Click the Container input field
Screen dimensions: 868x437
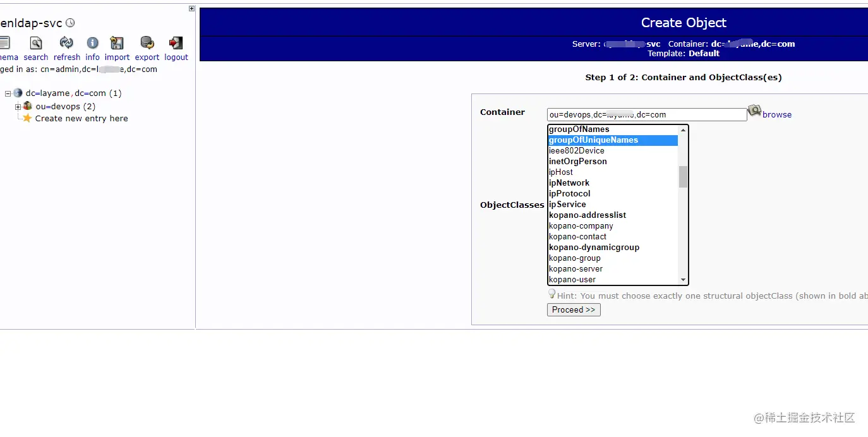647,114
